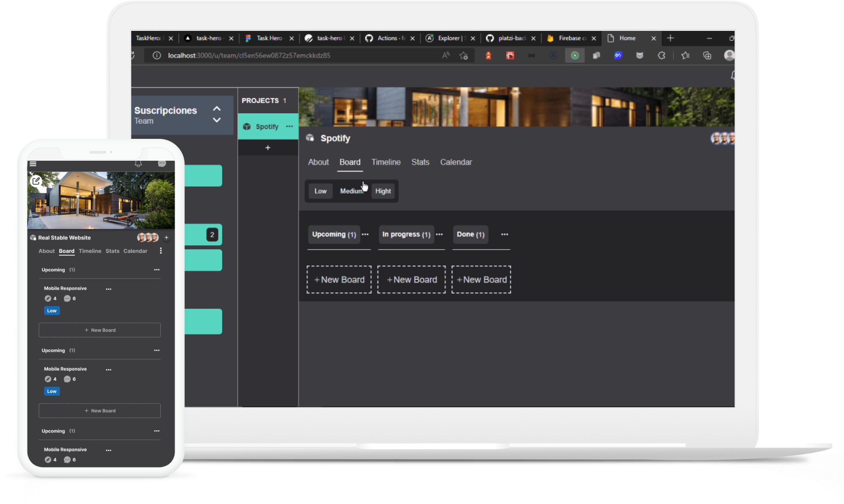Open the vertical three-dot menu on phone

(161, 251)
